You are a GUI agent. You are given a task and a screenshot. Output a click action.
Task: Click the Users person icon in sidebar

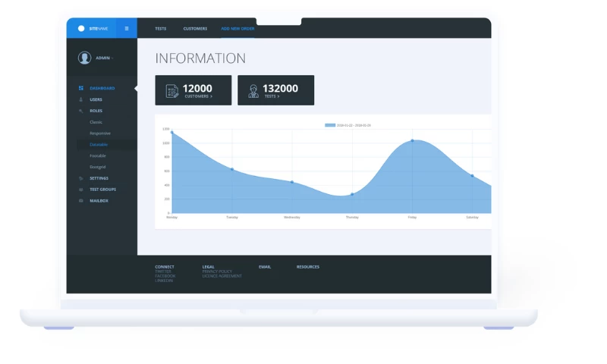coord(81,99)
